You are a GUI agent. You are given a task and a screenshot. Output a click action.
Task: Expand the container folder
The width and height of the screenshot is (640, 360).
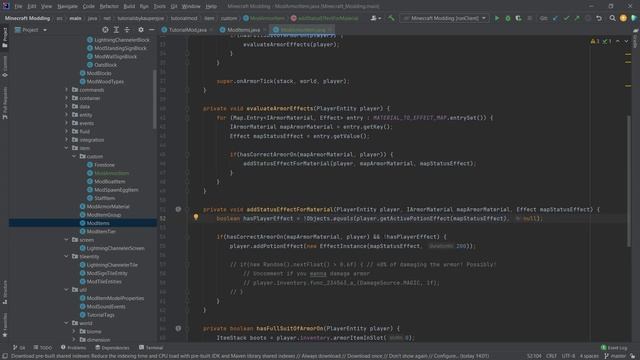click(x=67, y=98)
